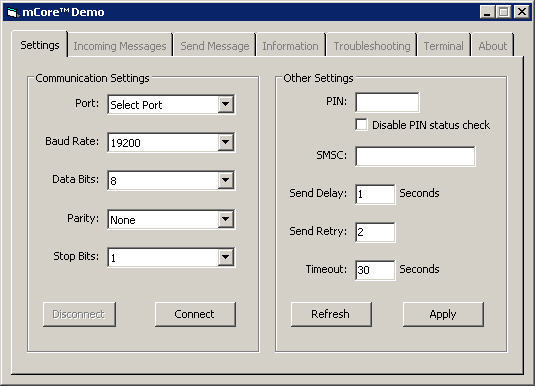Image resolution: width=535 pixels, height=386 pixels.
Task: Go to the Information tab
Action: [290, 46]
